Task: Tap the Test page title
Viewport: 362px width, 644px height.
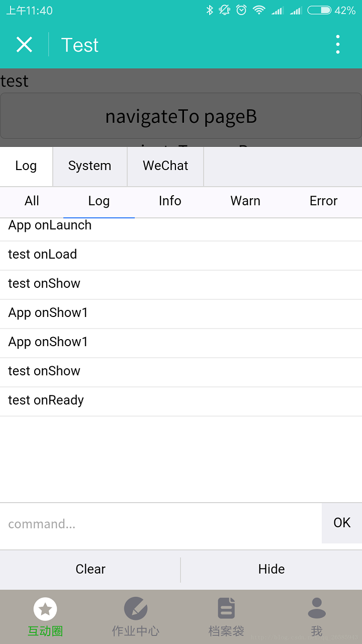Action: pos(80,45)
